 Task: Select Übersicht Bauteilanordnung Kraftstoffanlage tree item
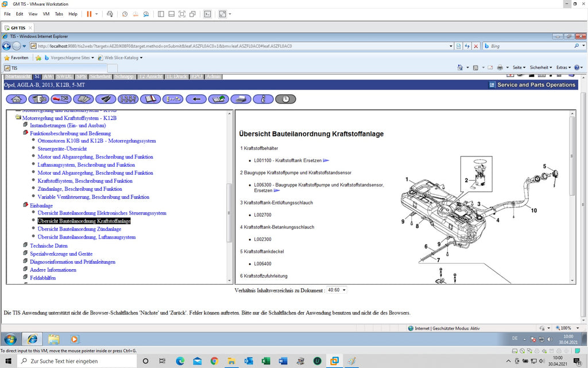pos(84,221)
